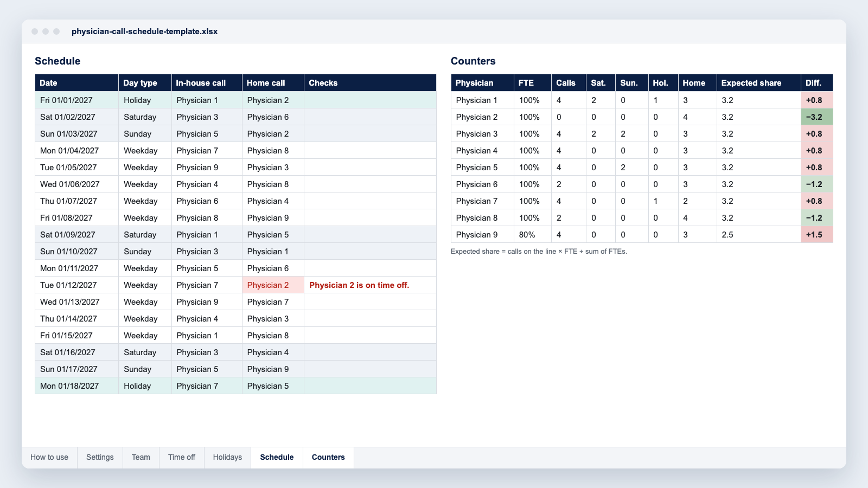
Task: Select Holiday day type for 01/01/2027
Action: click(145, 100)
